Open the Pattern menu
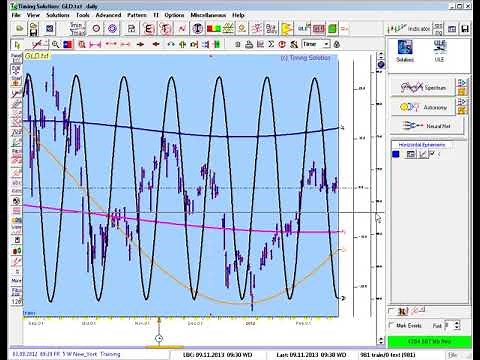 pyautogui.click(x=137, y=15)
